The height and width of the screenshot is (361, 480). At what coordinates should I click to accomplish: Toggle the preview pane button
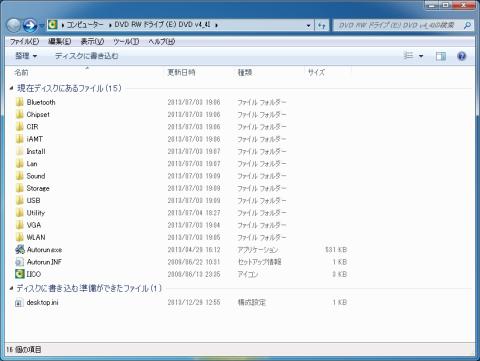(441, 56)
